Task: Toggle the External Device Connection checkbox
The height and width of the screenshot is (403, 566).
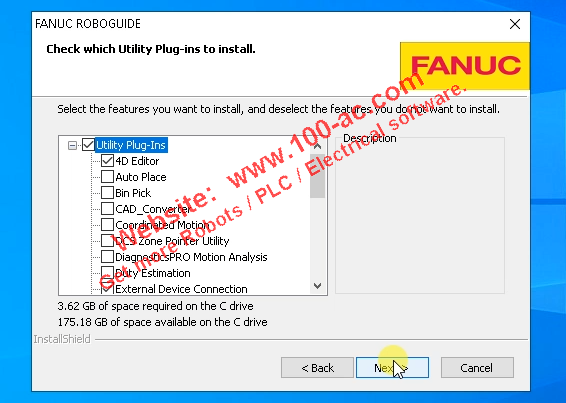Action: pos(108,288)
